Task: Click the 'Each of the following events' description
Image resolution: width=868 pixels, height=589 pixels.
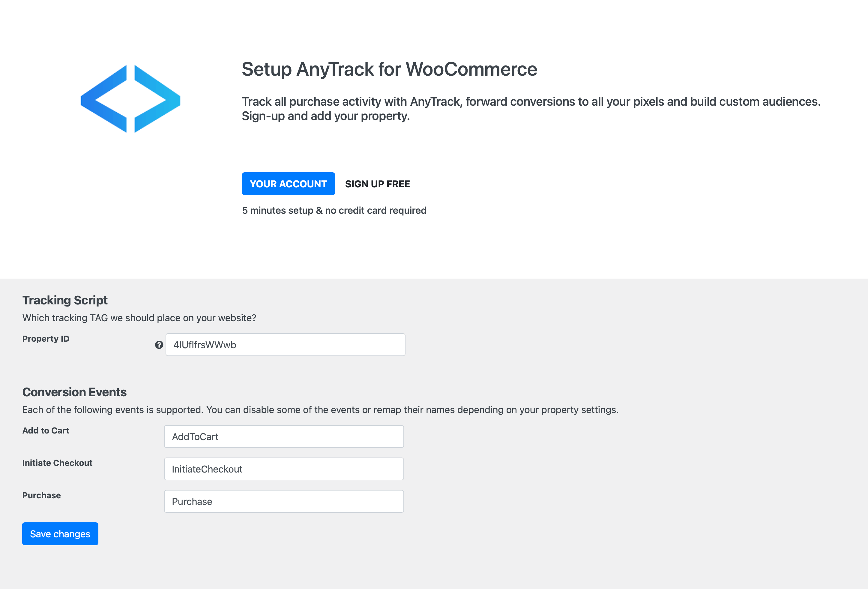Action: [x=320, y=410]
